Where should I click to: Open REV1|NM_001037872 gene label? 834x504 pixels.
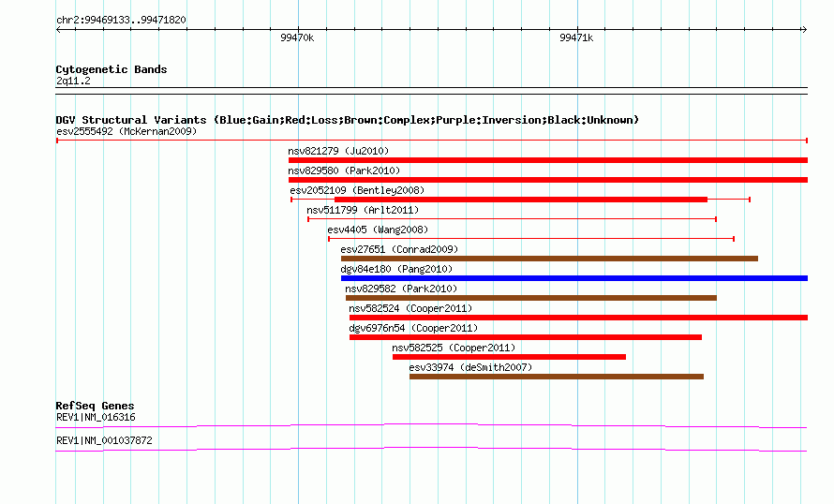pos(104,440)
